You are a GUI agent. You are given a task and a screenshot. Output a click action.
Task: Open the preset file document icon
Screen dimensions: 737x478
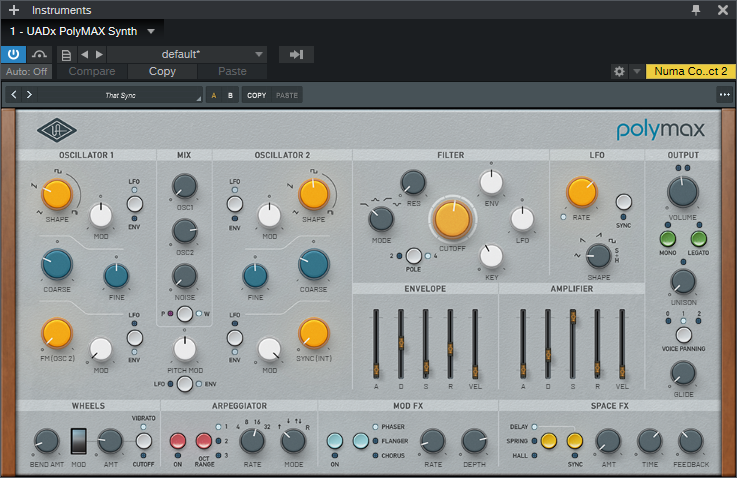coord(66,54)
